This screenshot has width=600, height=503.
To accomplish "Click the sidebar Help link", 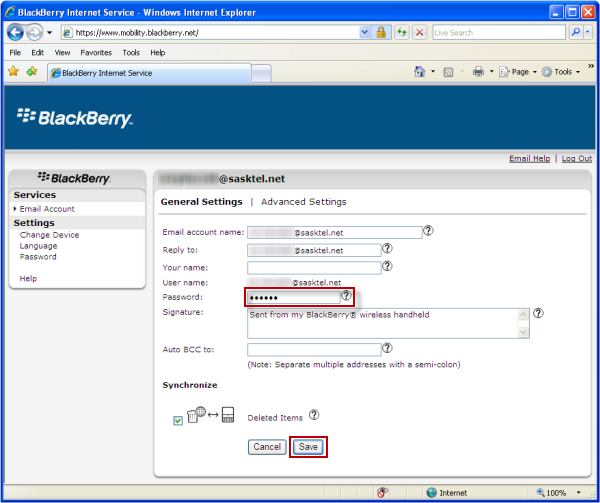I will click(28, 278).
